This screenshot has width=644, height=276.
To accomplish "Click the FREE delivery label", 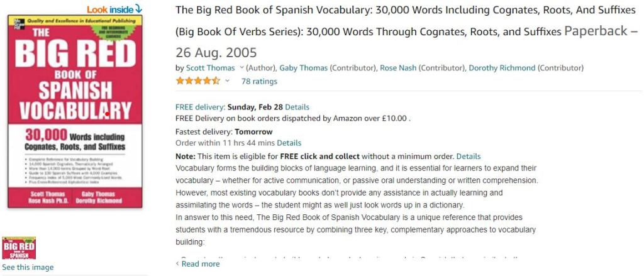I will point(200,107).
